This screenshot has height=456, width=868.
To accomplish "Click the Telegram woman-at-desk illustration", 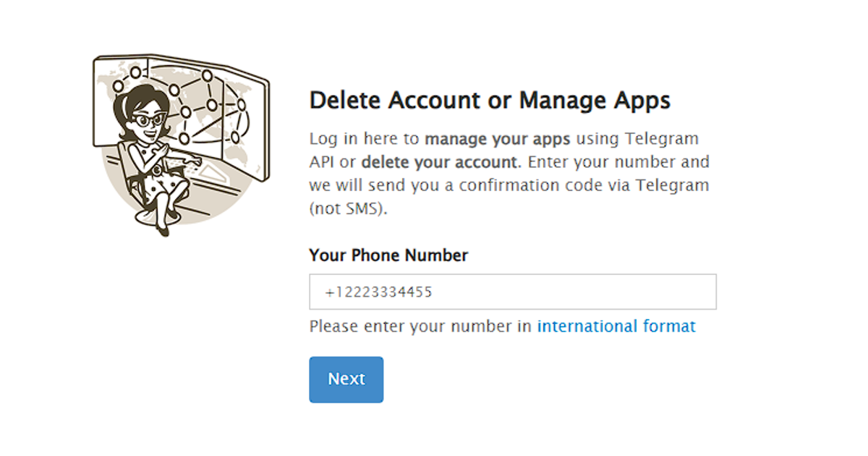I will click(x=181, y=145).
